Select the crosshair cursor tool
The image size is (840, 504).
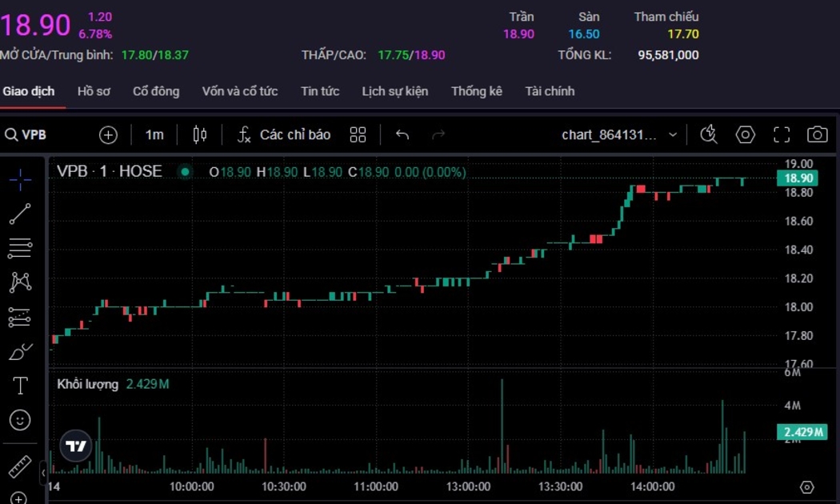pos(20,179)
